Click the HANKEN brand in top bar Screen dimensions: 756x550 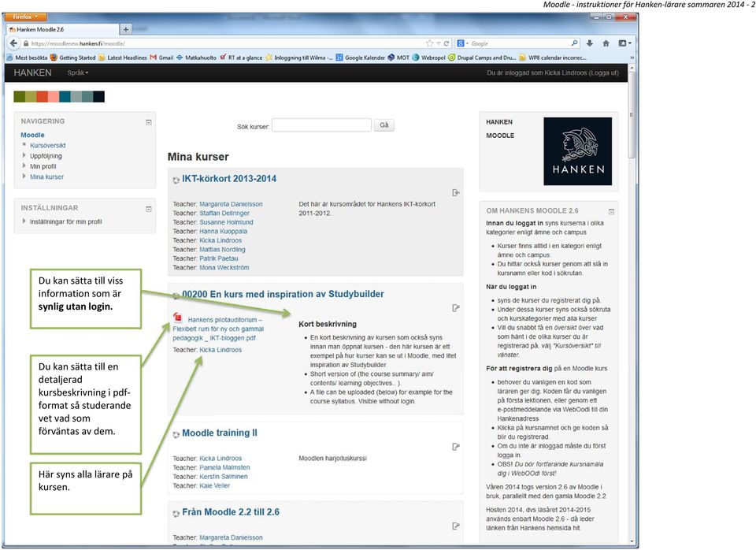(x=32, y=72)
